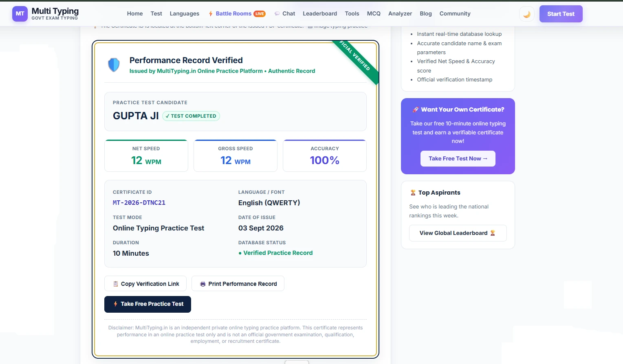Viewport: 623px width, 364px height.
Task: Click the Battle Rooms lightning icon
Action: pos(211,14)
